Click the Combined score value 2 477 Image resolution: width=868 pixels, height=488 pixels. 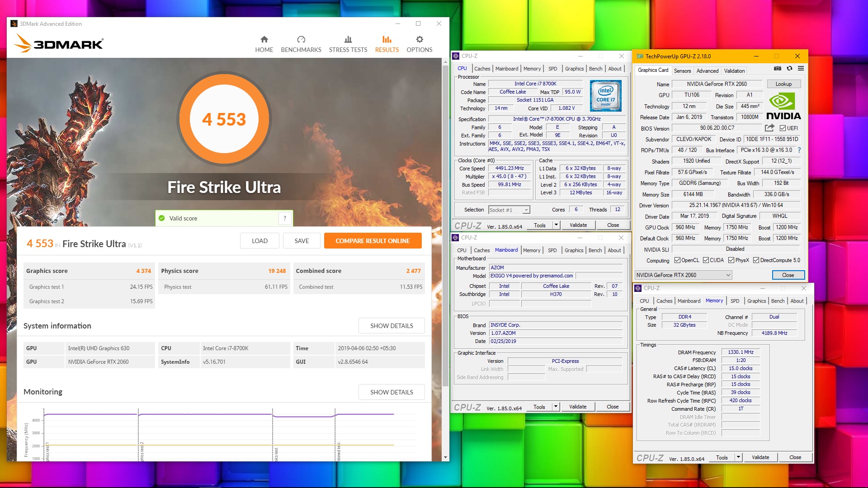[x=413, y=271]
